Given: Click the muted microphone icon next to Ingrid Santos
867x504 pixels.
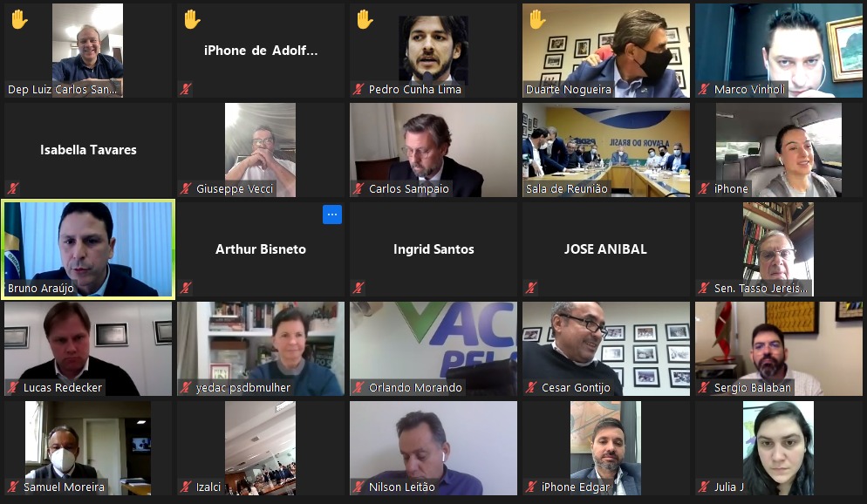Looking at the screenshot, I should [358, 288].
